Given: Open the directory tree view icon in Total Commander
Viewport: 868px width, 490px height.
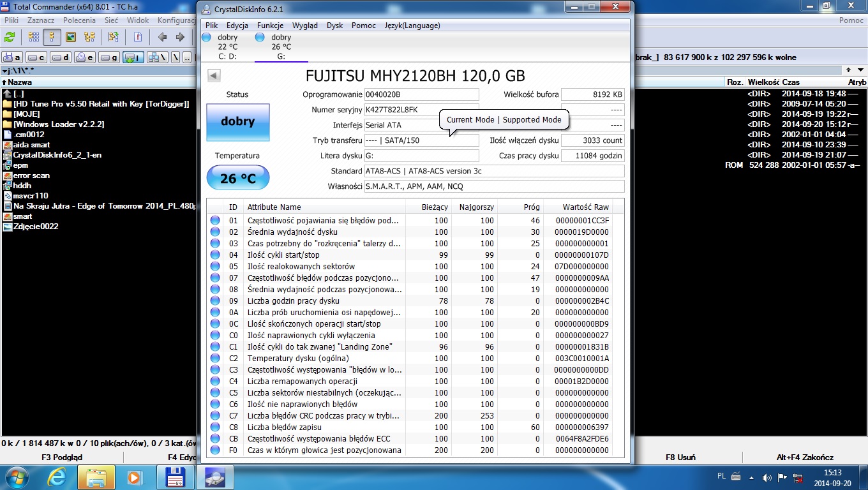Looking at the screenshot, I should (89, 37).
